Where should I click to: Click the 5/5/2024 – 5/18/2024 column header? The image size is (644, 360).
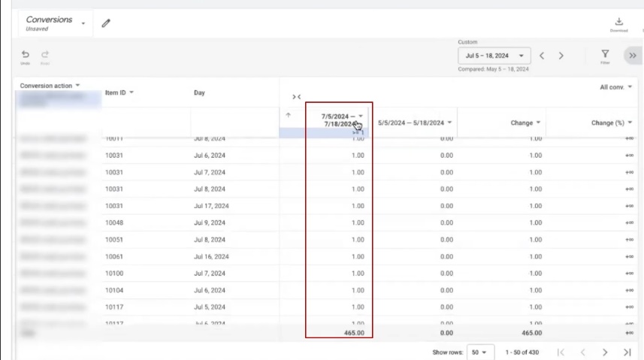pyautogui.click(x=415, y=123)
